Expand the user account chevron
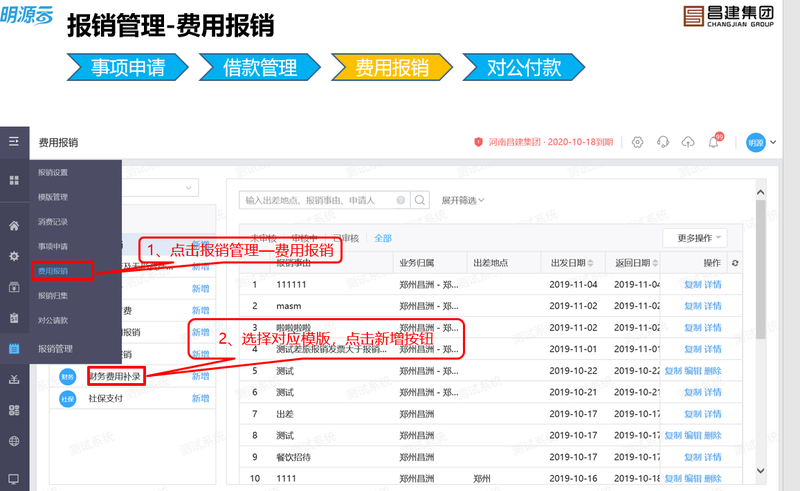This screenshot has width=800, height=491. (773, 142)
